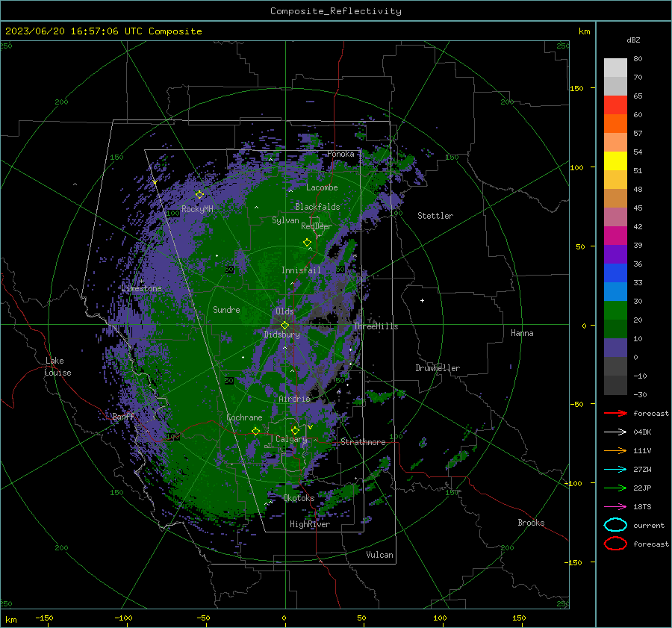Screen dimensions: 672x628
Task: Click the Didsbury city label
Action: point(281,335)
